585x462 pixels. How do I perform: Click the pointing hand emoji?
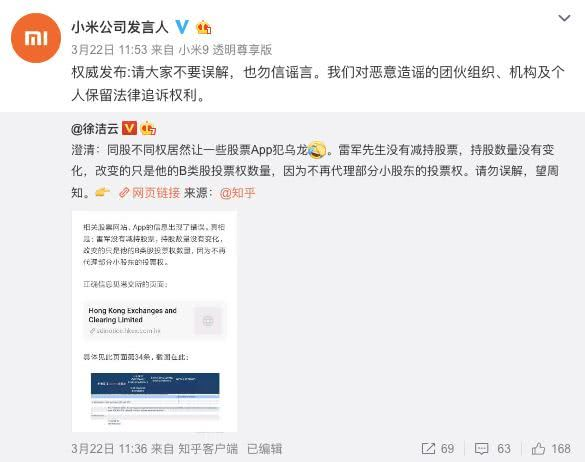coord(103,193)
